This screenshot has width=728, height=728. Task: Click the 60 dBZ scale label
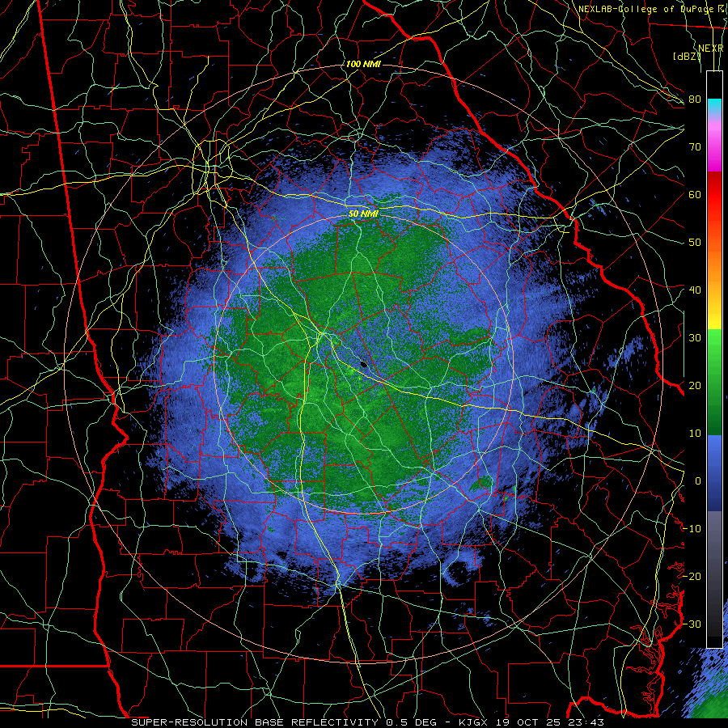[x=695, y=195]
